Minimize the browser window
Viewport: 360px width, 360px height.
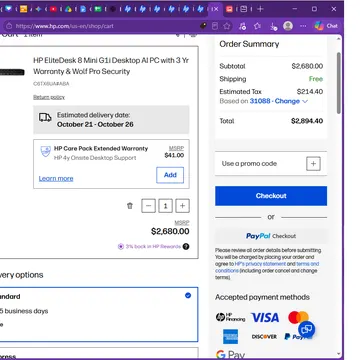295,9
